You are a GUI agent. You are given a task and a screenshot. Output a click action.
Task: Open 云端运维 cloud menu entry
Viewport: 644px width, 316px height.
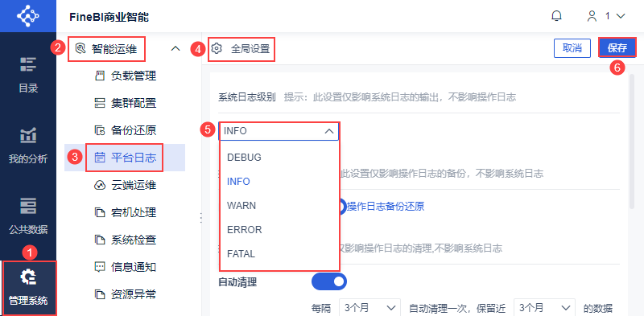pyautogui.click(x=125, y=186)
